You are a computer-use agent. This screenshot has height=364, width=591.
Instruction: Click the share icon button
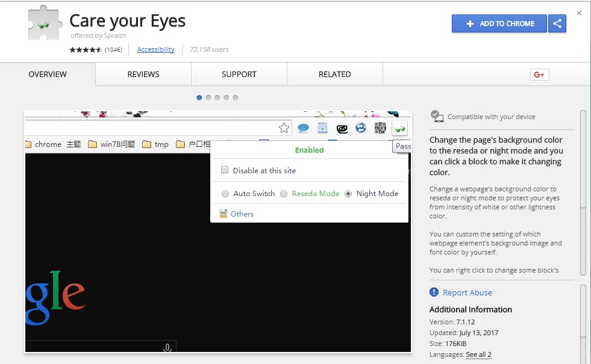coord(557,23)
